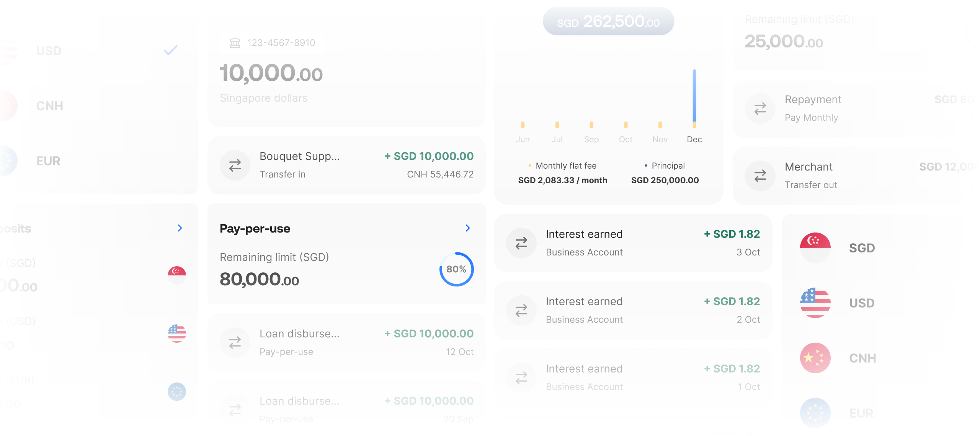The width and height of the screenshot is (980, 436).
Task: Click the China flag icon beside CNH
Action: click(815, 358)
